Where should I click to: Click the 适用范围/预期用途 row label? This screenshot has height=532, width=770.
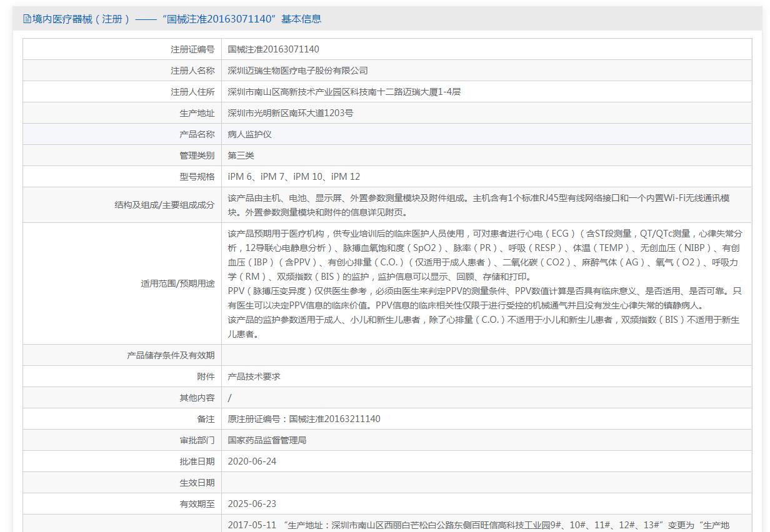point(177,283)
